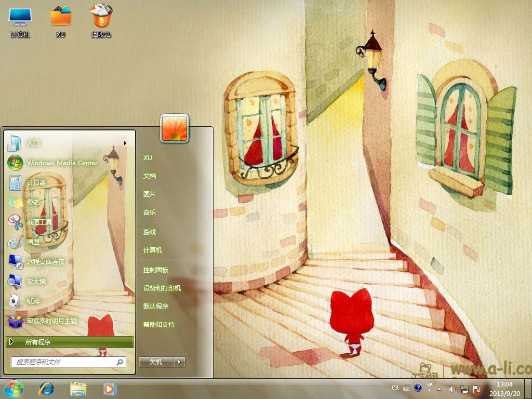Click the volume speaker icon in tray

[452, 389]
